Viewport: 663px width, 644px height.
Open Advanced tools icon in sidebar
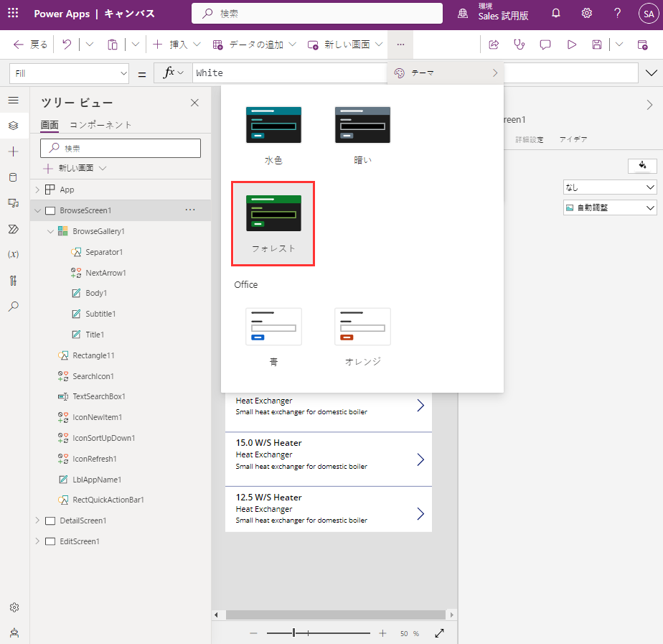click(x=14, y=281)
